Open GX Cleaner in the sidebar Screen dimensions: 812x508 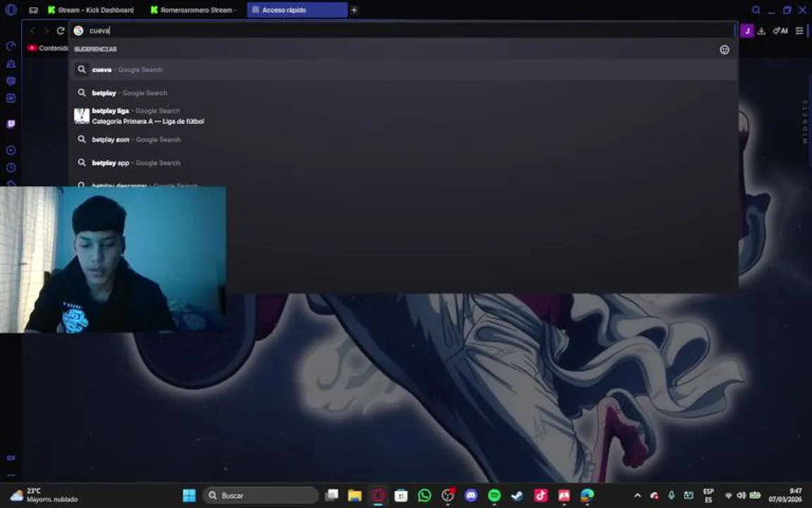[x=11, y=64]
